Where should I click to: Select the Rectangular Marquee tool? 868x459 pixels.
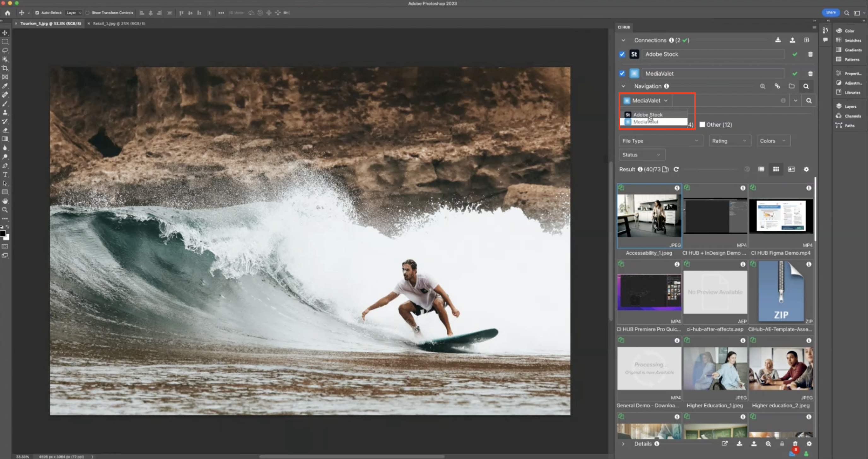(5, 41)
